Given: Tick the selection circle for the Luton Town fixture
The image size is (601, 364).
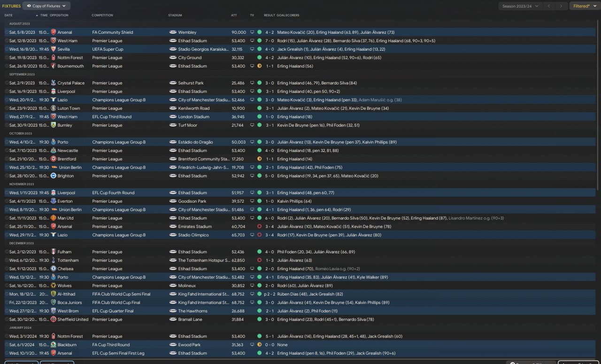Looking at the screenshot, I should (7, 108).
